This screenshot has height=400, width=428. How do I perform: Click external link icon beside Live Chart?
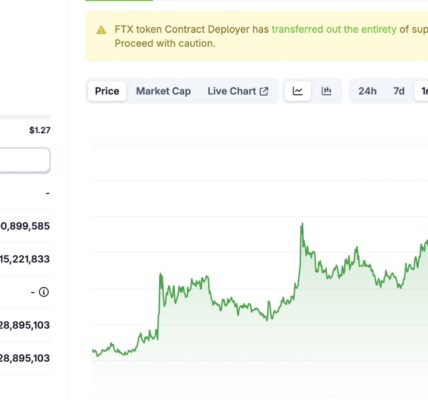264,91
